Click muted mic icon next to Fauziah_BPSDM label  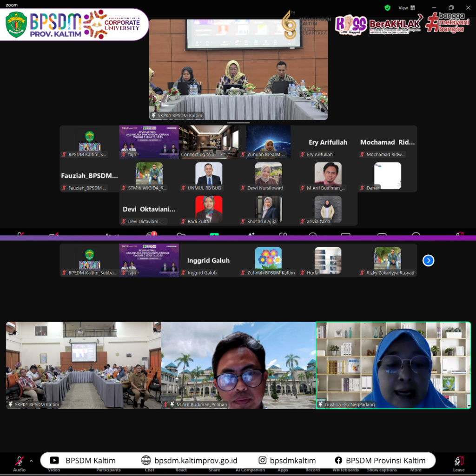click(x=64, y=188)
